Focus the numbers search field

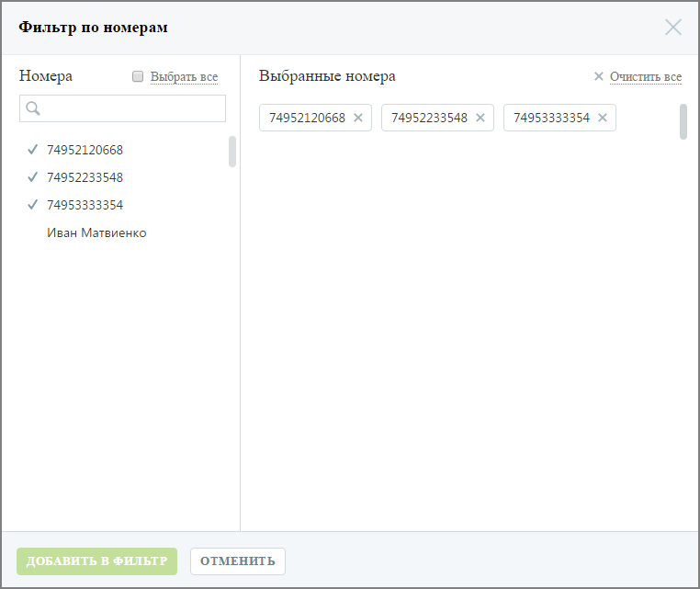pos(122,108)
